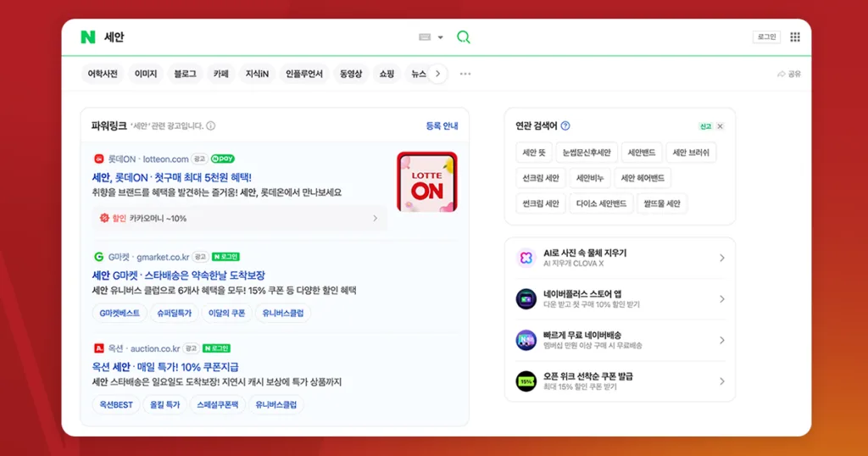Select related search 쌀뜨물 세안

click(661, 203)
